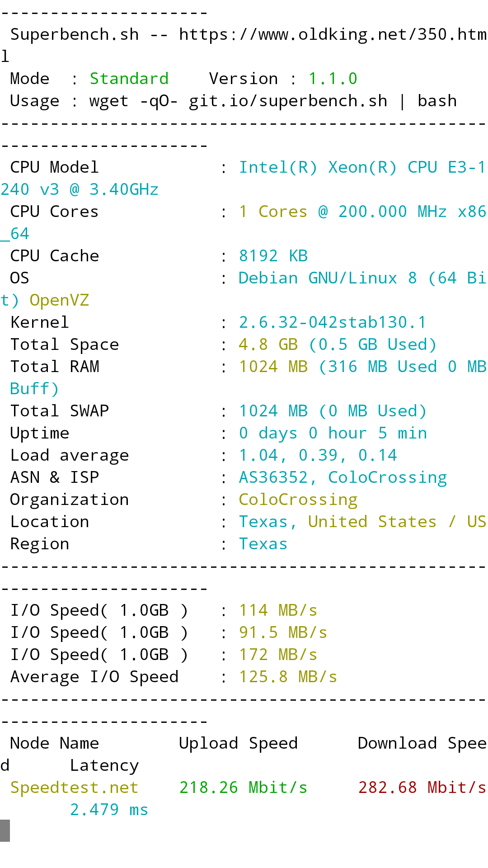Click the Speedtest.net node name
Screen dimensions: 488x868
click(74, 788)
